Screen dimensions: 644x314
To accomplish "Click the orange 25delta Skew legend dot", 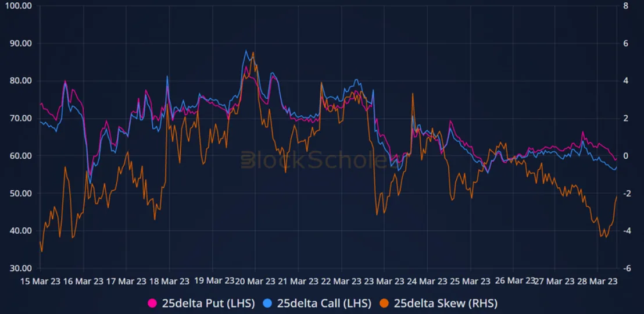I will [x=384, y=304].
